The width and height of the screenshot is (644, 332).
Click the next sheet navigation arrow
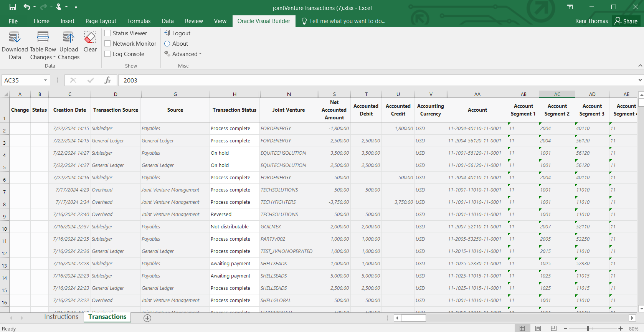[x=22, y=318]
